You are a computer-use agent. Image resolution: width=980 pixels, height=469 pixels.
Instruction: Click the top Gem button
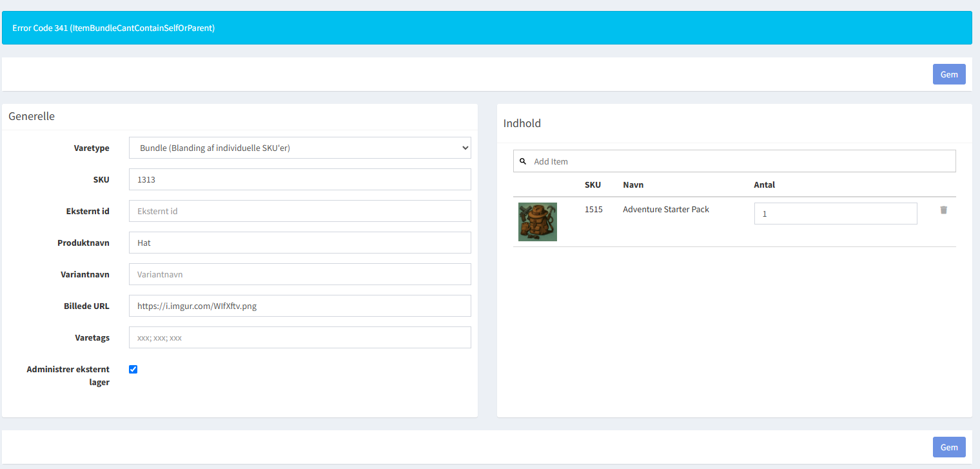(x=949, y=74)
